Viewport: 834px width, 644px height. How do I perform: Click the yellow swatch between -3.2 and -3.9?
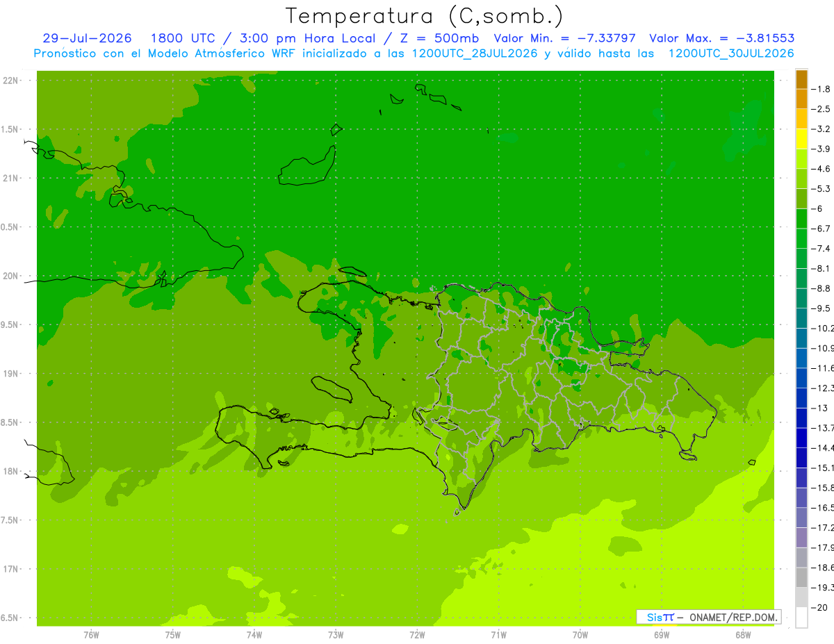(x=801, y=139)
